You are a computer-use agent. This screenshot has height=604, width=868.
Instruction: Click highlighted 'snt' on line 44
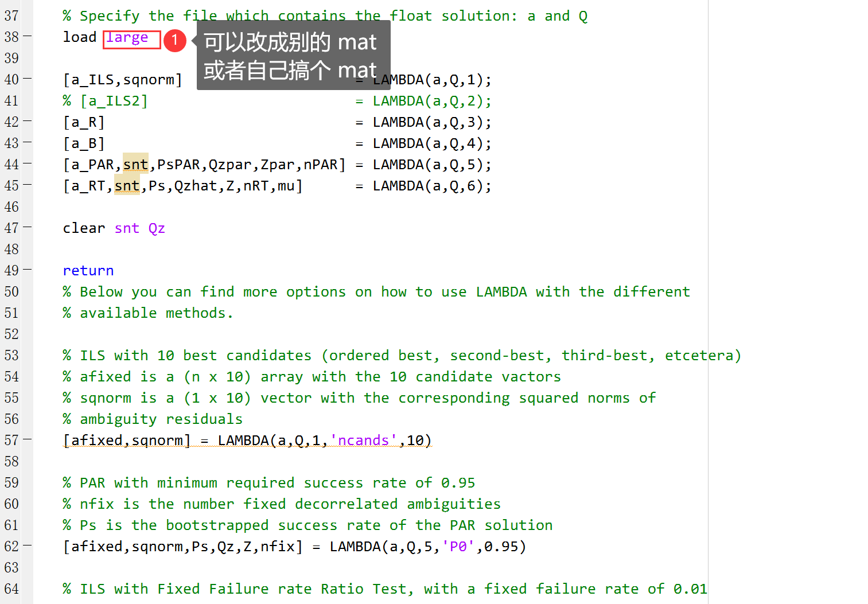point(135,165)
